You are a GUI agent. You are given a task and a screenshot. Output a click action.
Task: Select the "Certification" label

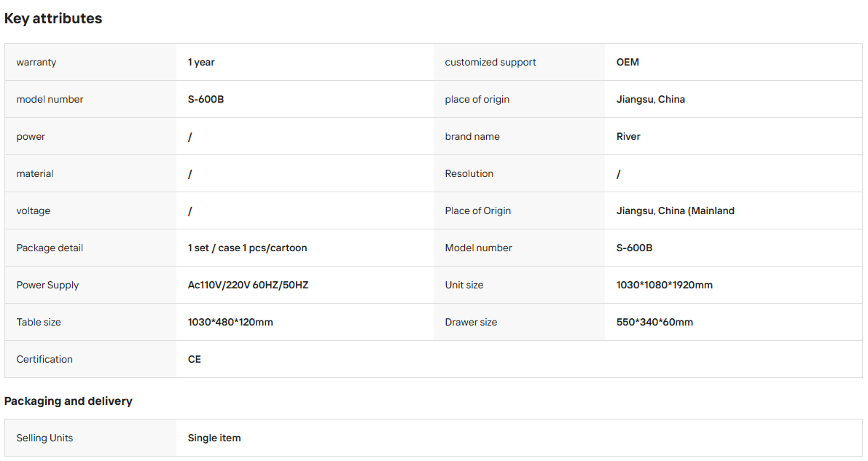(44, 358)
